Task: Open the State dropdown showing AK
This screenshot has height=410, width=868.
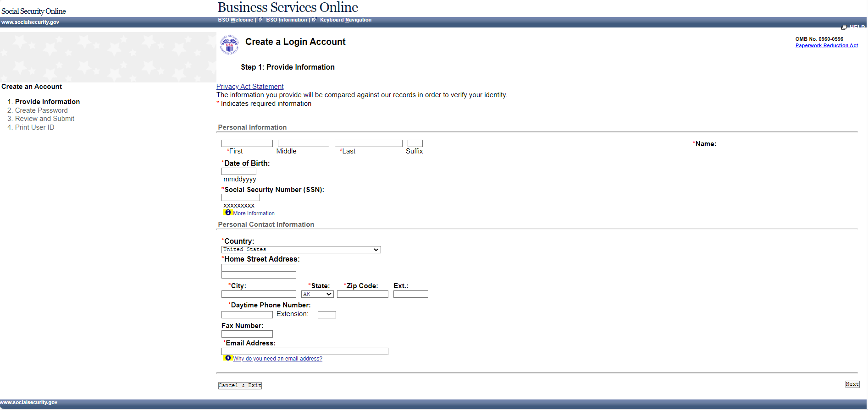Action: 317,294
